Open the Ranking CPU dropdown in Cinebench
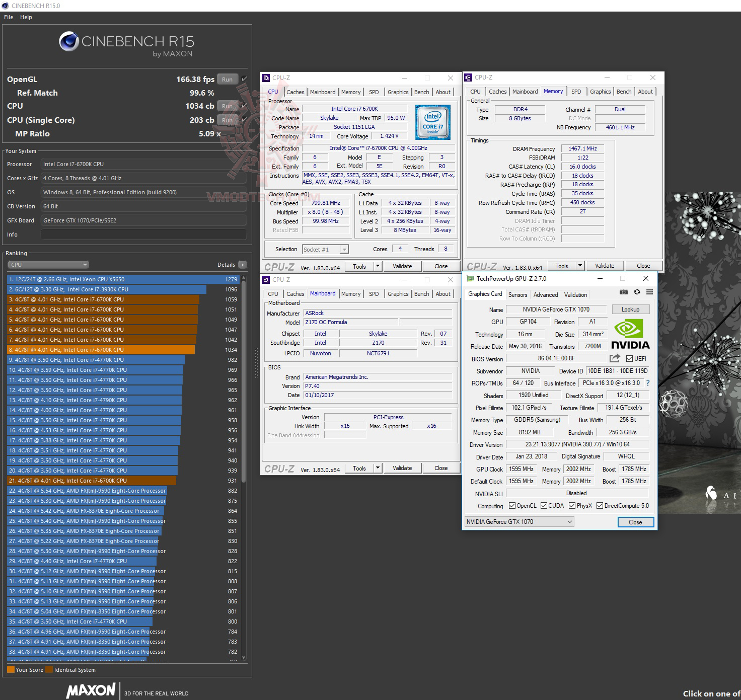The height and width of the screenshot is (700, 741). 48,265
